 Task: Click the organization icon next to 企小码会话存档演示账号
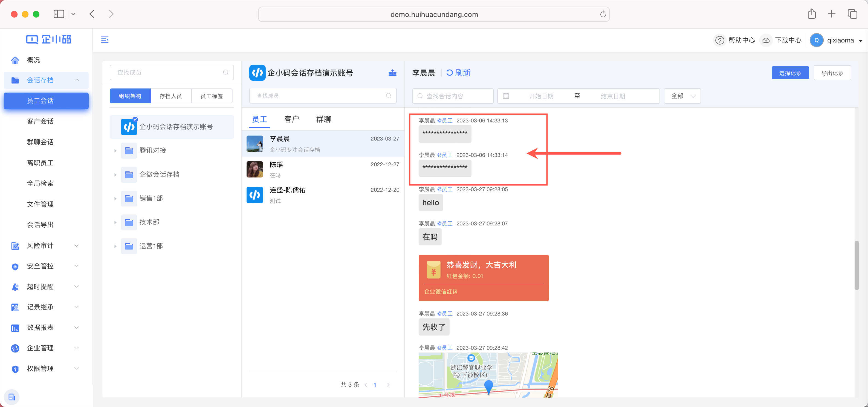pos(392,73)
